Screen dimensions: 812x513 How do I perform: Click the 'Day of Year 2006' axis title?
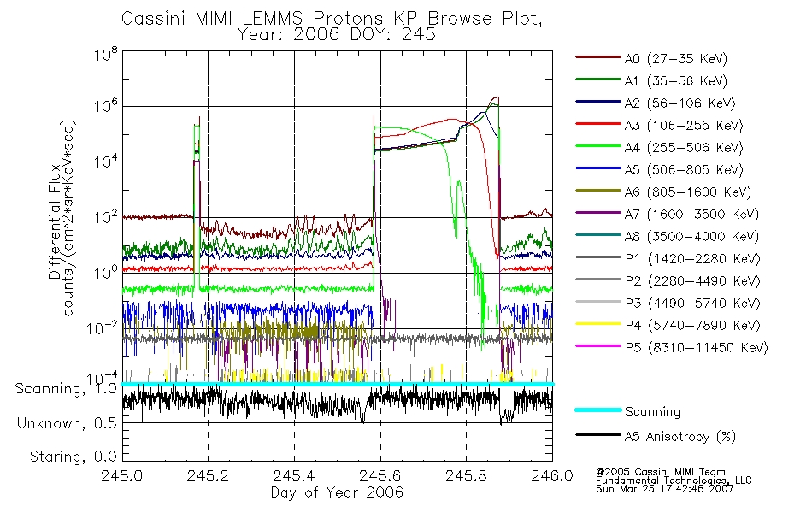point(337,492)
